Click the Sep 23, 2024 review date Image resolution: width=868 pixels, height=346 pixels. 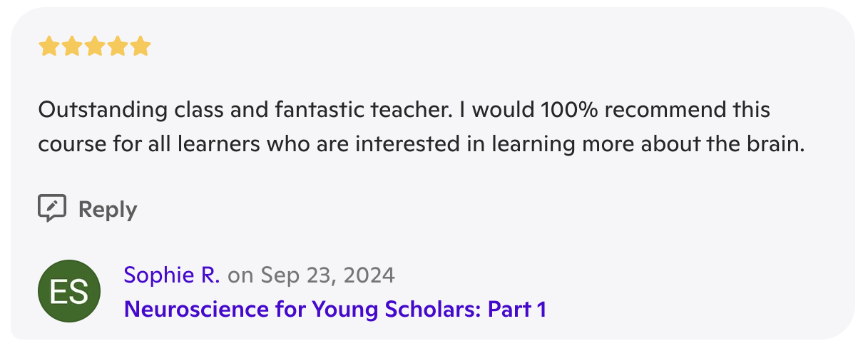coord(327,275)
